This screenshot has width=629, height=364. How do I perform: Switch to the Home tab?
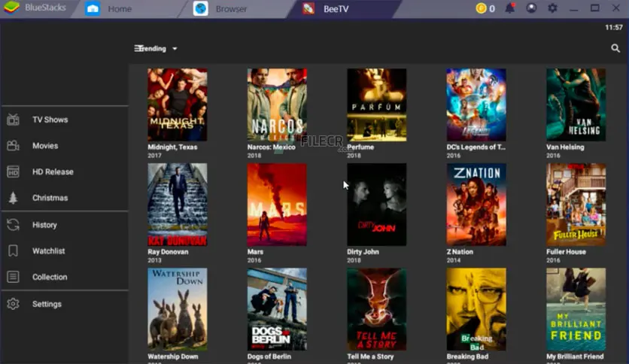pos(119,9)
